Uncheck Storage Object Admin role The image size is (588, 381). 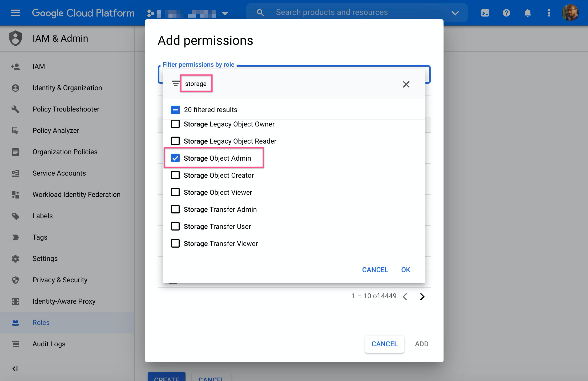pos(175,158)
